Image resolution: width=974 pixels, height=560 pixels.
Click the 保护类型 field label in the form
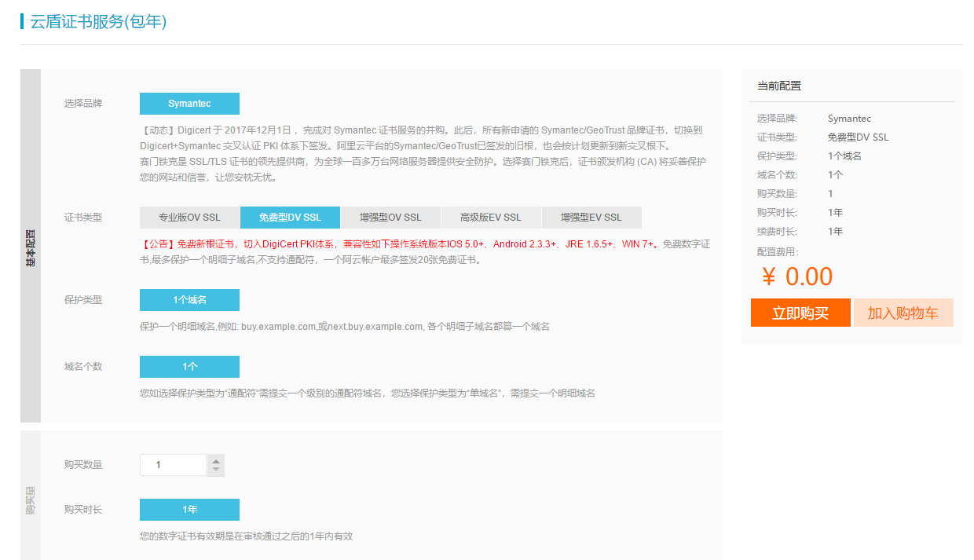tap(83, 300)
